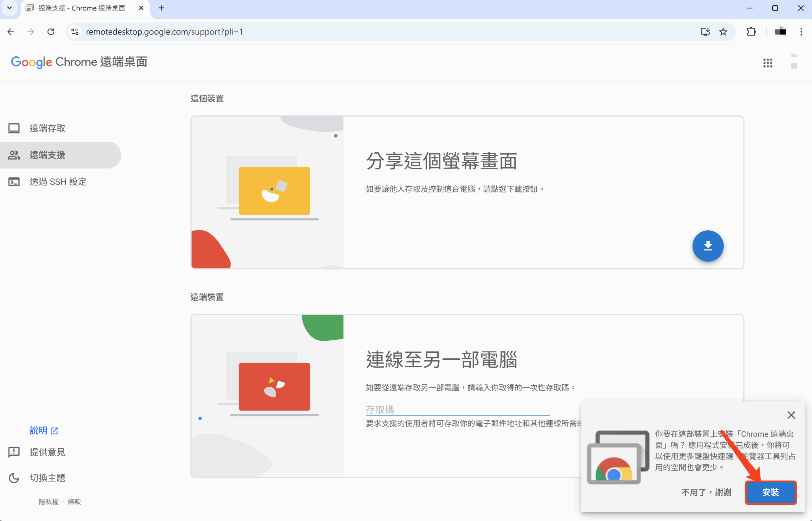The height and width of the screenshot is (521, 812).
Task: Toggle theme with 切換主題
Action: [36, 478]
